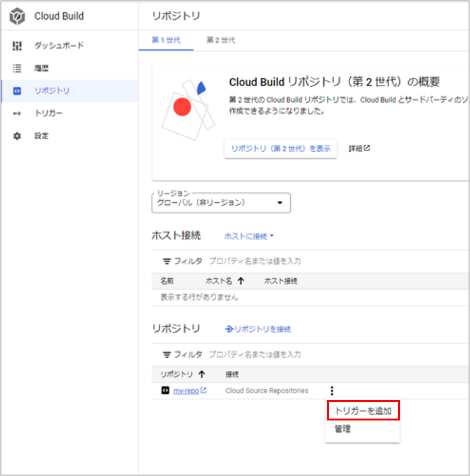Image resolution: width=470 pixels, height=476 pixels.
Task: Expand the ホストに接続 dropdown
Action: (x=249, y=236)
